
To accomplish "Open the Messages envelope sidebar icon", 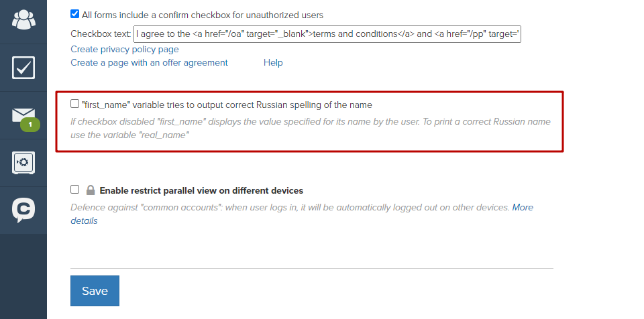I will [23, 115].
